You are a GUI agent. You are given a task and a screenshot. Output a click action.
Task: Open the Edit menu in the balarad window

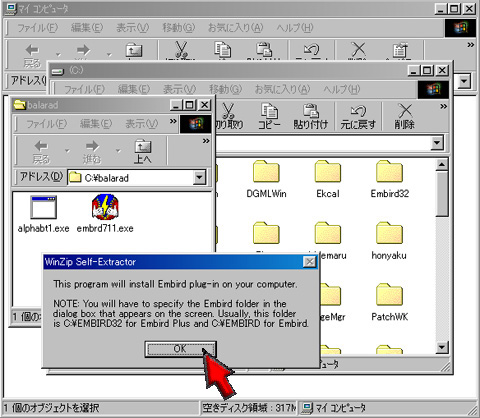pos(96,124)
